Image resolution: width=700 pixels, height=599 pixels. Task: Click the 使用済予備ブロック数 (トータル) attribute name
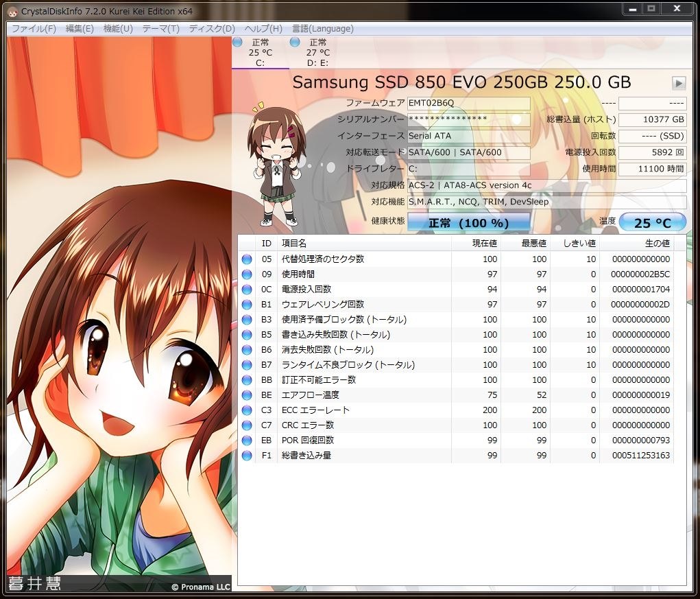(x=344, y=320)
